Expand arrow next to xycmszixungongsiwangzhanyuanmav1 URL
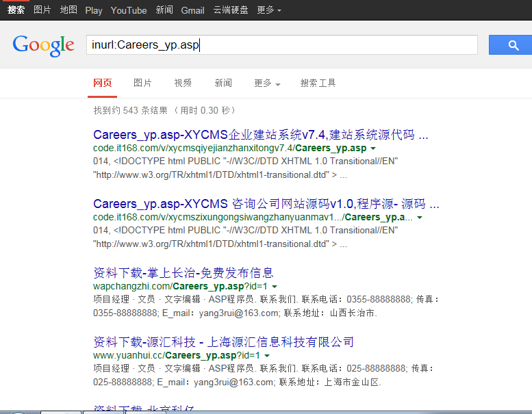 tap(420, 218)
